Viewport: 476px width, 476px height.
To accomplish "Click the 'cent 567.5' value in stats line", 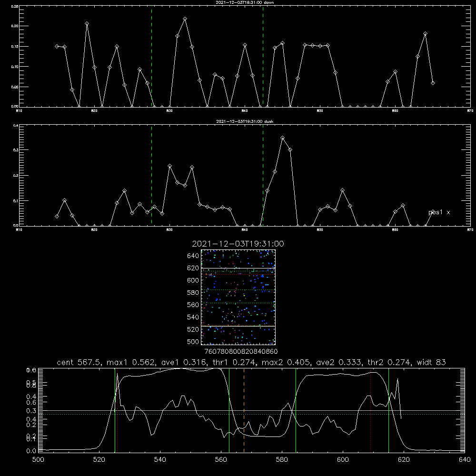I will 79,362.
